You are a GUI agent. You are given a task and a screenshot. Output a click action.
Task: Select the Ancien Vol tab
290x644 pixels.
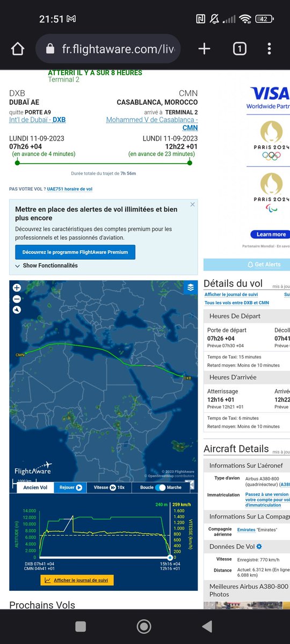36,487
